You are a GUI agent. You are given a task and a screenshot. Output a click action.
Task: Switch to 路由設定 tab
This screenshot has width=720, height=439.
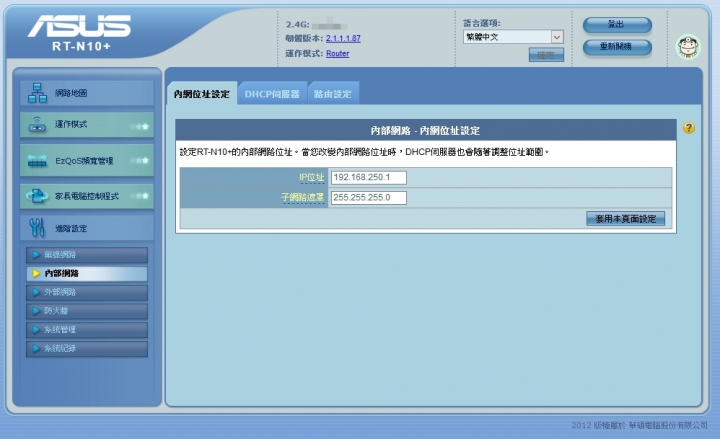click(x=333, y=94)
